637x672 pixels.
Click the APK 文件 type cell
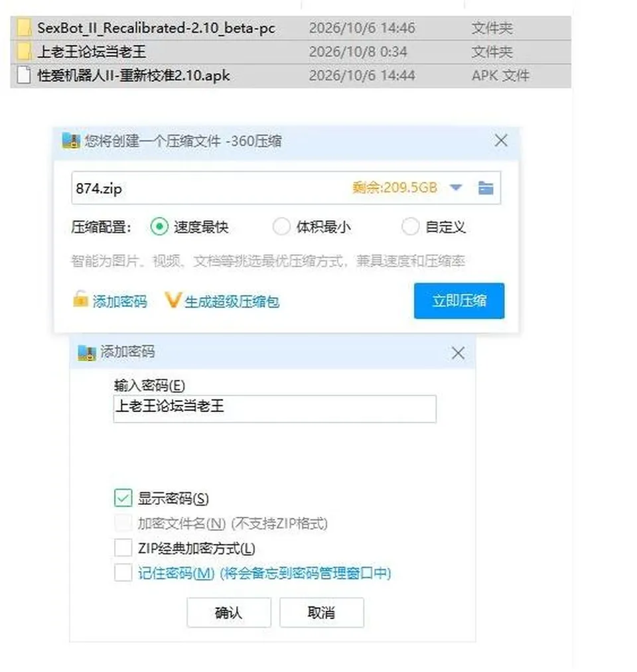(500, 76)
